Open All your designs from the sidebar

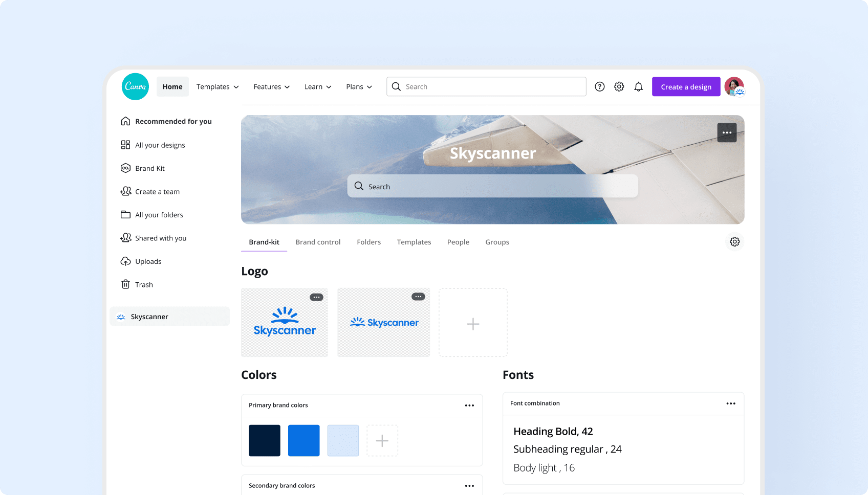click(126, 145)
